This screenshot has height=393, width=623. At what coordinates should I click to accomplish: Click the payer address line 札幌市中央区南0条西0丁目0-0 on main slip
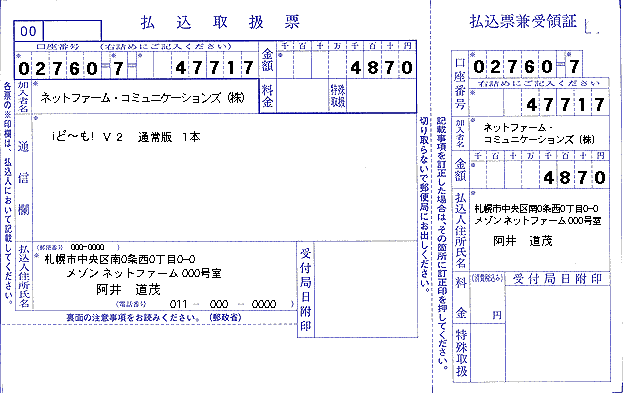click(x=120, y=259)
